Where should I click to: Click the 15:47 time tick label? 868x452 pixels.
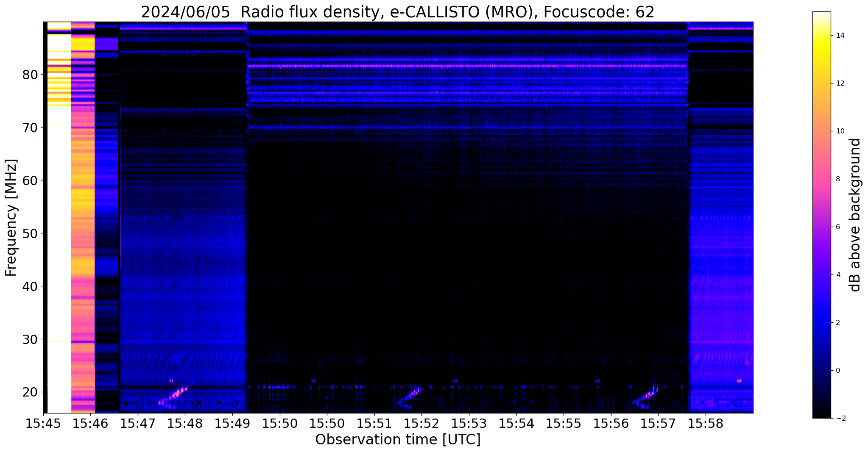tap(137, 424)
